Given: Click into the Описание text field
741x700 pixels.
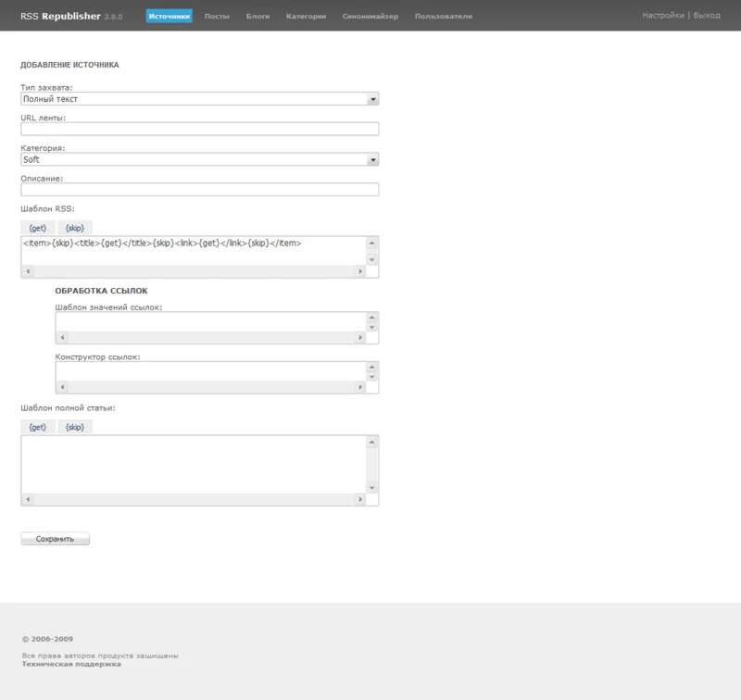Looking at the screenshot, I should coord(199,190).
